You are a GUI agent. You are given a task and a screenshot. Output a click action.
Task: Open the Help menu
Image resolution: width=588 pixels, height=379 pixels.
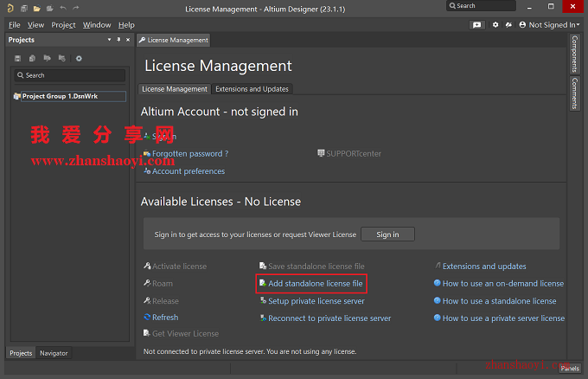click(126, 25)
